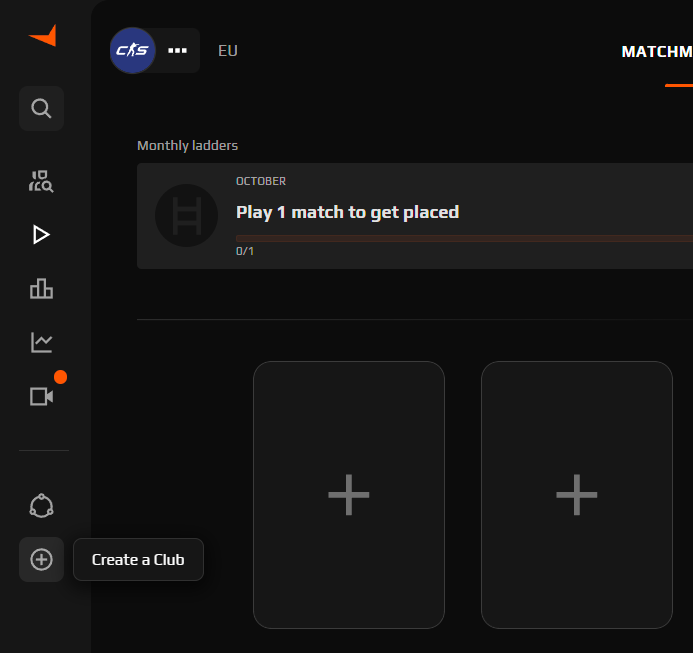Click the OCTOBER label
The height and width of the screenshot is (653, 693).
click(x=261, y=181)
